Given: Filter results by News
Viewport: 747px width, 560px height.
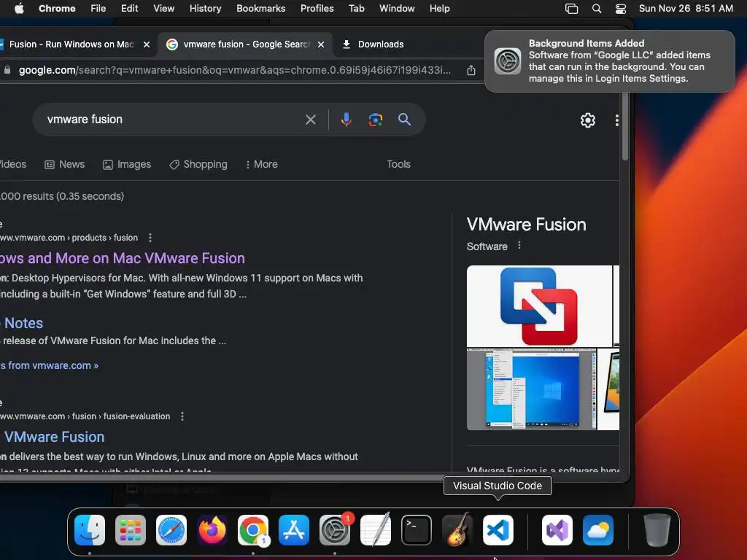Looking at the screenshot, I should tap(65, 164).
